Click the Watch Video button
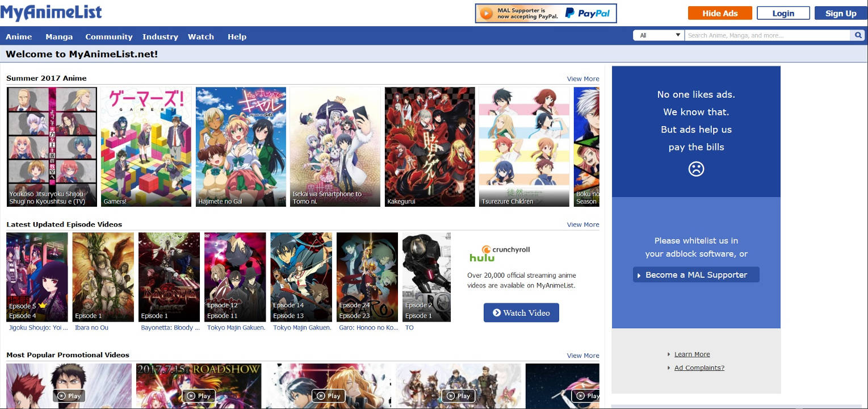 tap(521, 312)
